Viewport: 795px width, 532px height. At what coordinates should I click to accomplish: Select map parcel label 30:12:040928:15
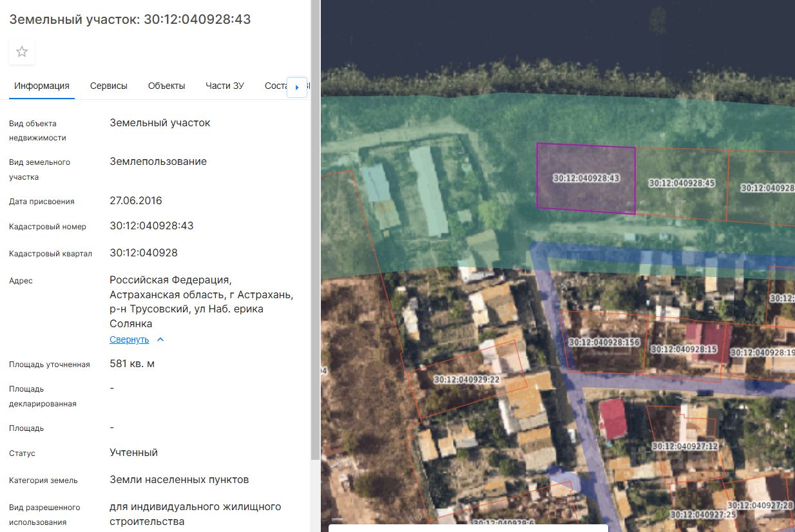(x=684, y=349)
